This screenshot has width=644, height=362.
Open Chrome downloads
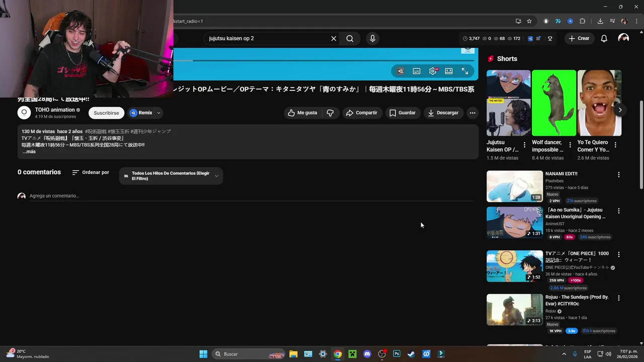600,21
